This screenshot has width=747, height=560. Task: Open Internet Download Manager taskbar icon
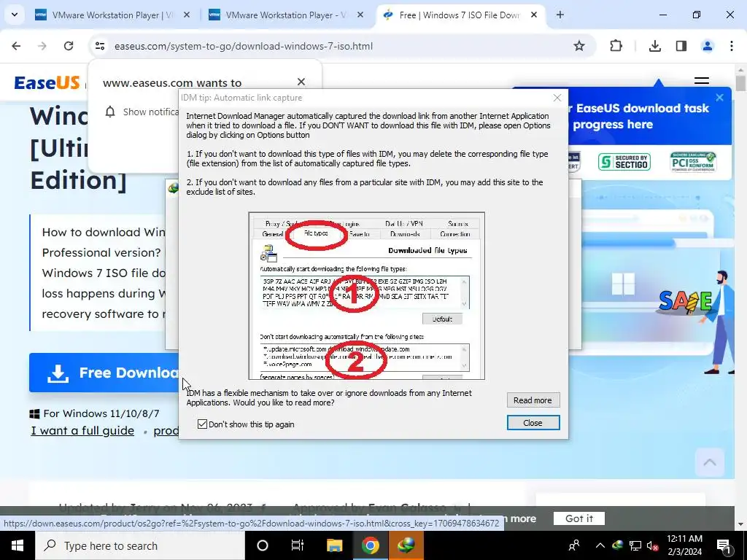(406, 545)
